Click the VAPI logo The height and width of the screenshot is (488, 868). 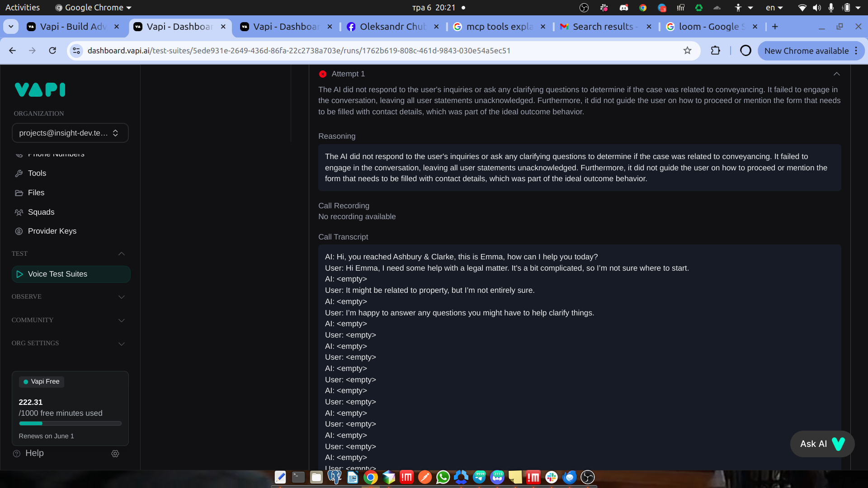(40, 89)
